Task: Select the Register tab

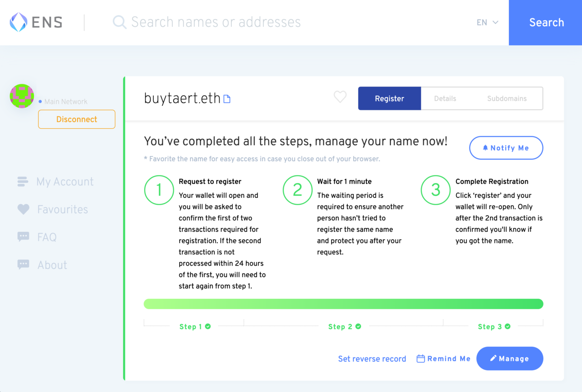Action: pyautogui.click(x=390, y=99)
